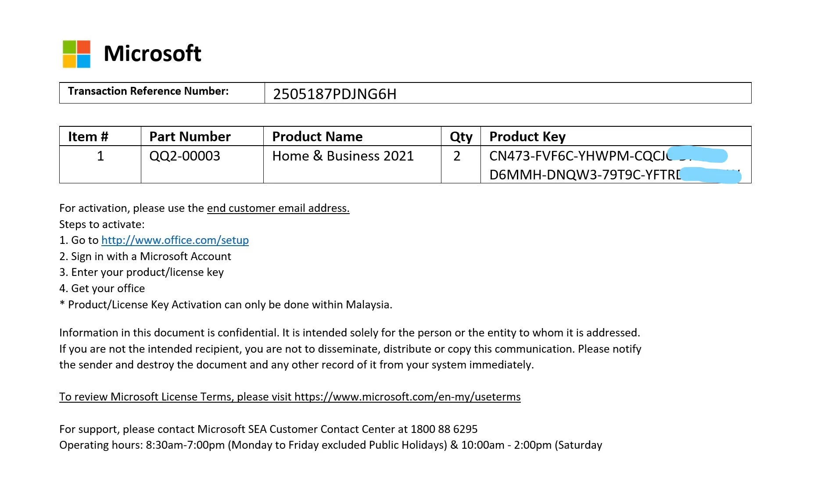
Task: Click the second product key starting D6MMH
Action: pos(584,175)
